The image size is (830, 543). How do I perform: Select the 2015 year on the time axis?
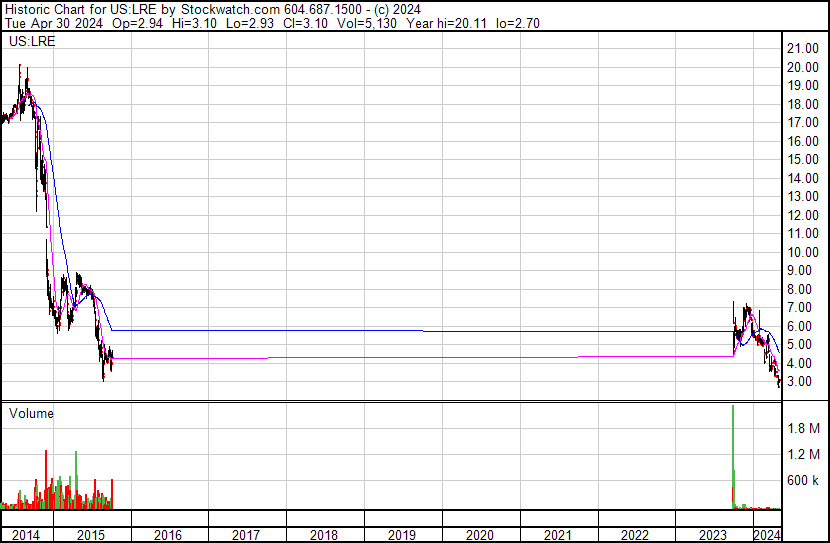click(x=91, y=535)
